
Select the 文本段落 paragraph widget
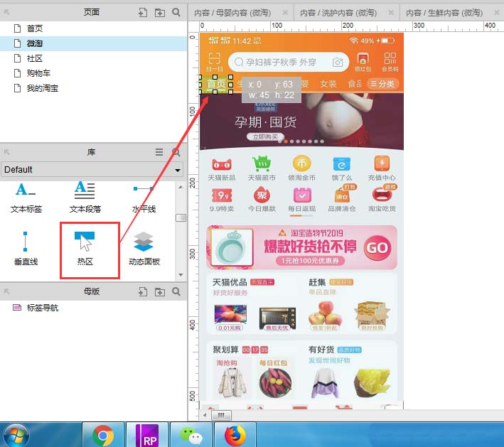(85, 198)
